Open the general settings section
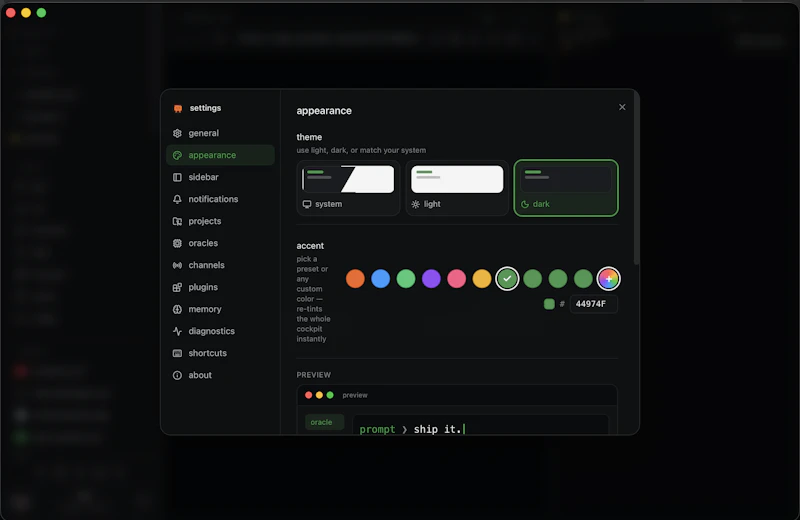The width and height of the screenshot is (800, 520). tap(220, 133)
